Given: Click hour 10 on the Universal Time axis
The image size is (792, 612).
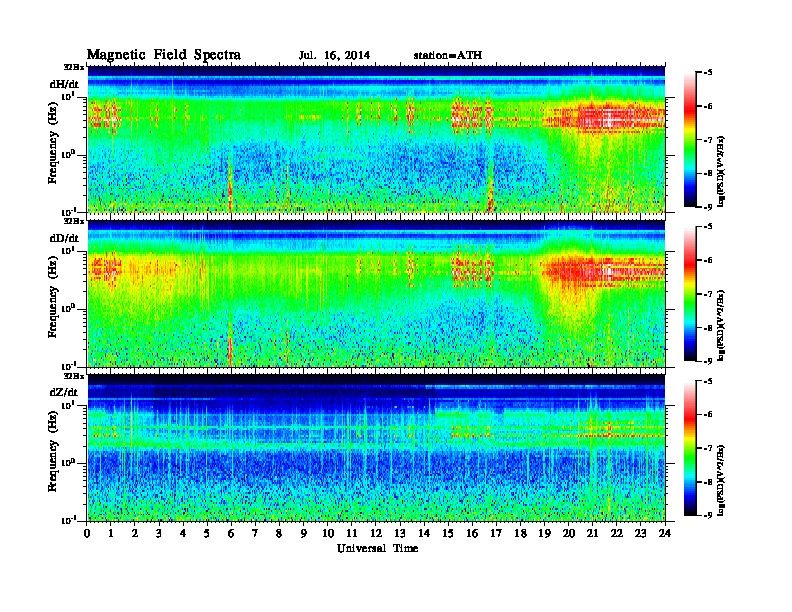Looking at the screenshot, I should [x=328, y=534].
